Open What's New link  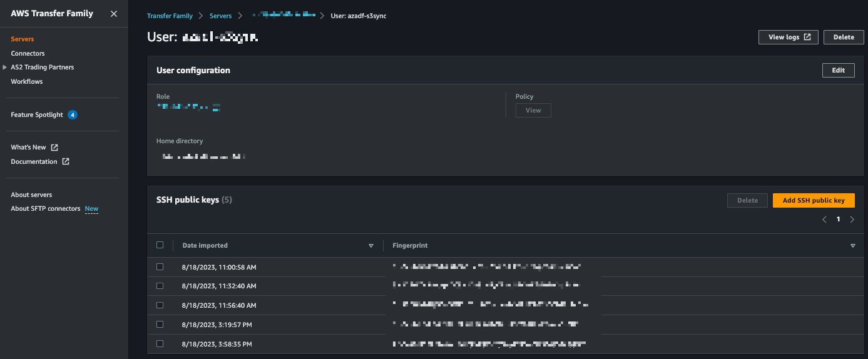28,148
